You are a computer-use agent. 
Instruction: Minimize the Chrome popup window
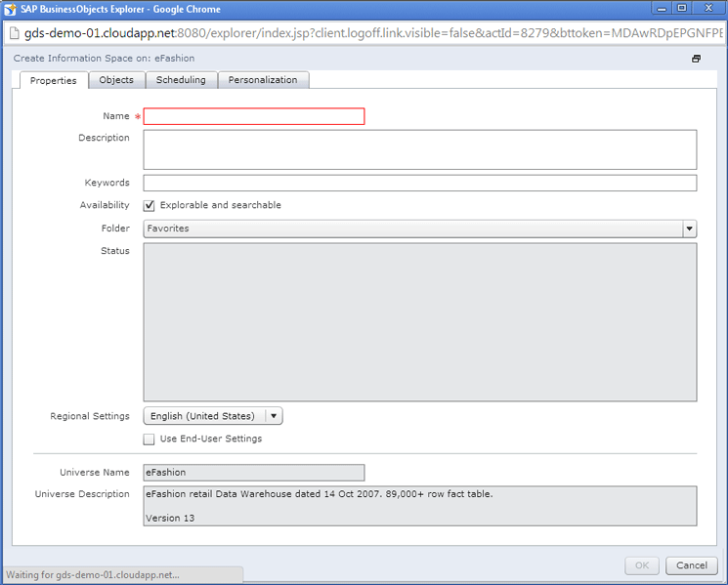click(x=660, y=8)
